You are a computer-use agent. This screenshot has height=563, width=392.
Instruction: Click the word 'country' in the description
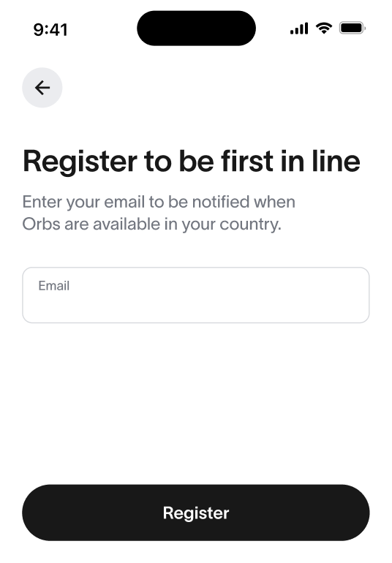point(250,225)
